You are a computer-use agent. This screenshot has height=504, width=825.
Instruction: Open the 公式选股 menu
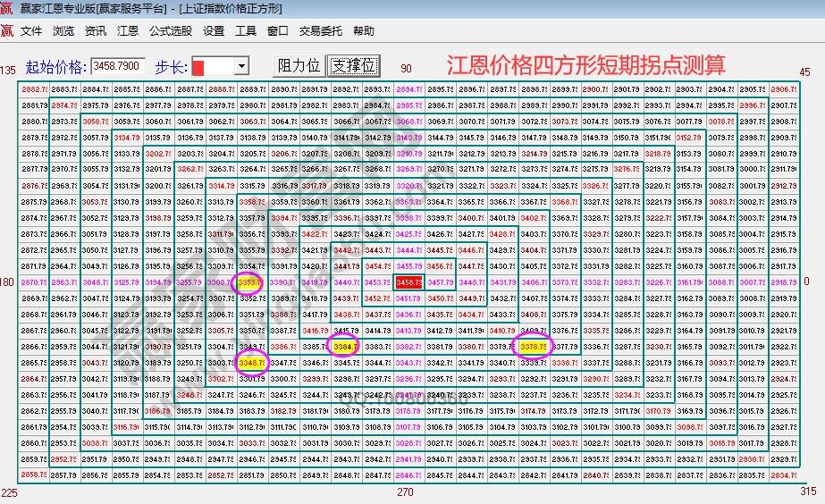click(170, 30)
